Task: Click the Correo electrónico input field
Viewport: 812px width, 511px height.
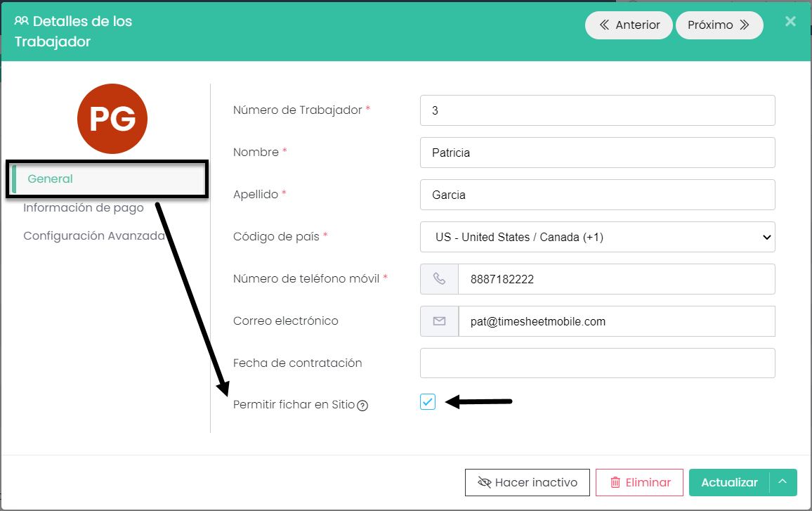Action: click(x=616, y=321)
